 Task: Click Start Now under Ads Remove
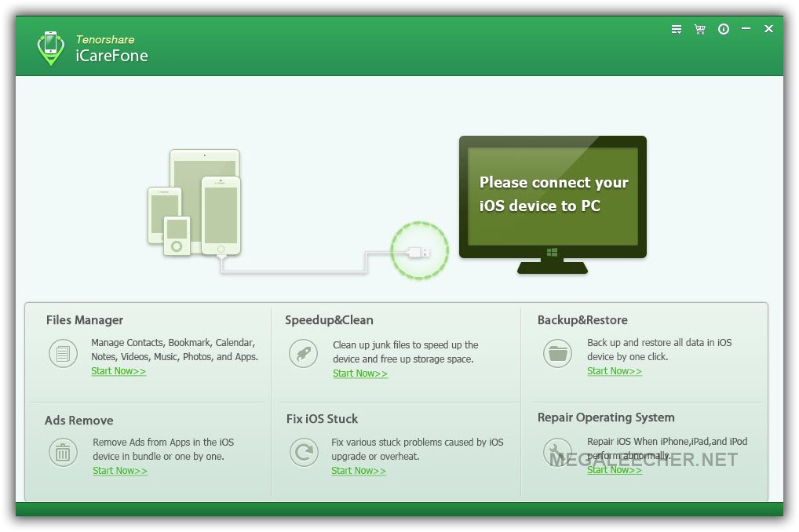click(120, 471)
